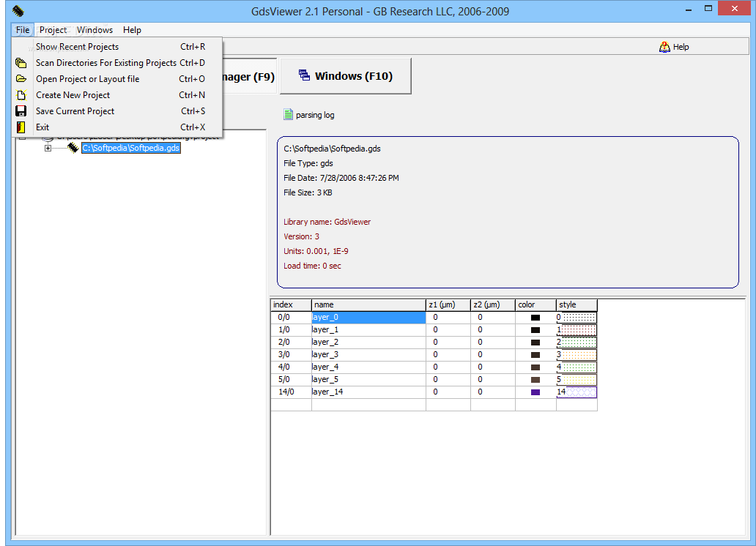The width and height of the screenshot is (756, 546).
Task: Click the z1 value for layer_3
Action: click(x=448, y=355)
